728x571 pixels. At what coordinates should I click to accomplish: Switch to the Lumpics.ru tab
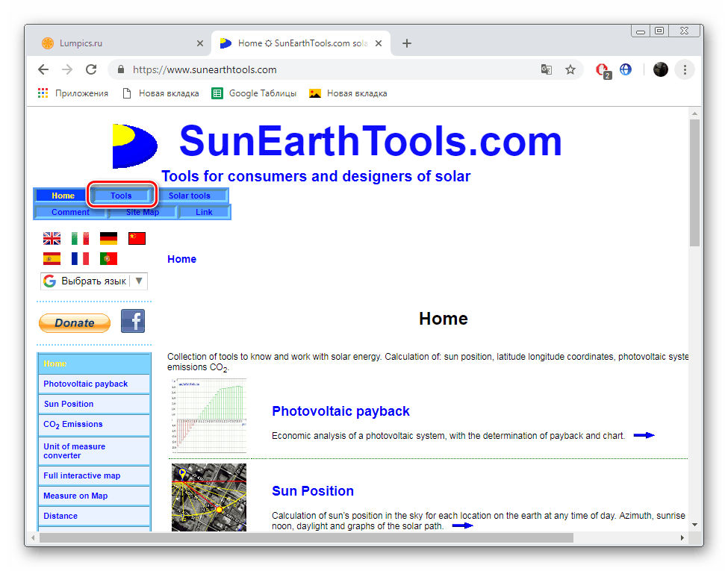pyautogui.click(x=122, y=43)
